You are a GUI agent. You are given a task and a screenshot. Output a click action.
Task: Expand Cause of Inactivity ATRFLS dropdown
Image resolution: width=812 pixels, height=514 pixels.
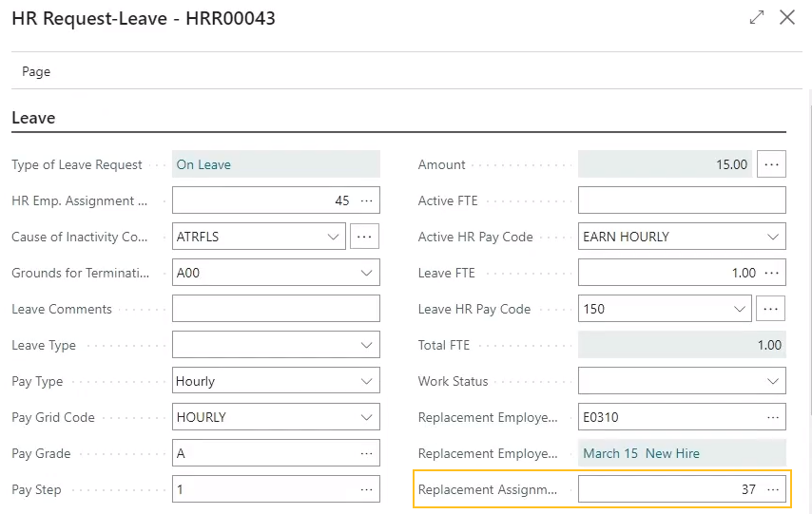tap(333, 237)
